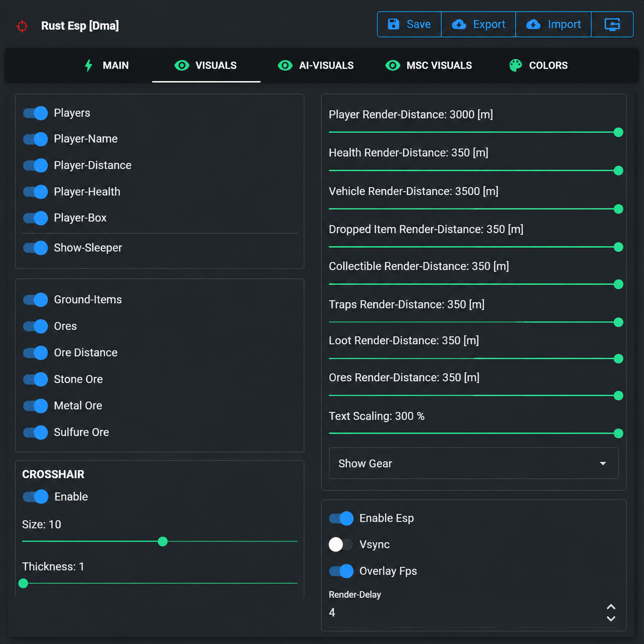644x644 pixels.
Task: Toggle Overlay Fps switch
Action: [x=341, y=571]
